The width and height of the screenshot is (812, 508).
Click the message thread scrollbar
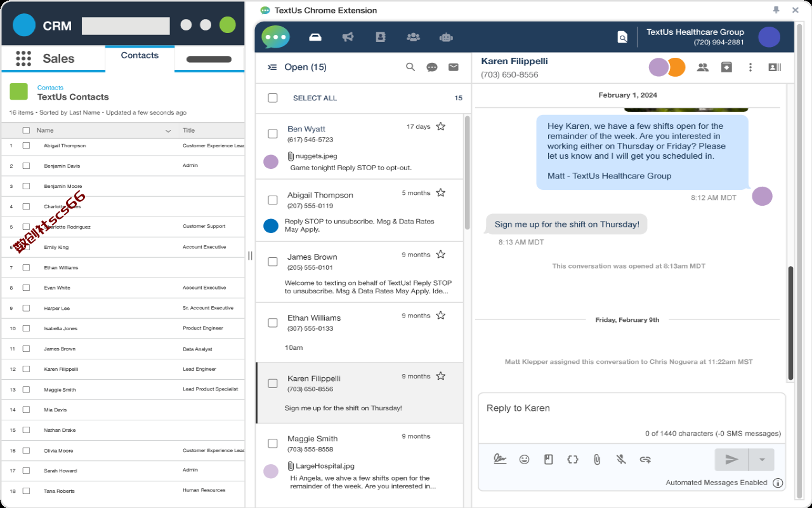click(790, 324)
